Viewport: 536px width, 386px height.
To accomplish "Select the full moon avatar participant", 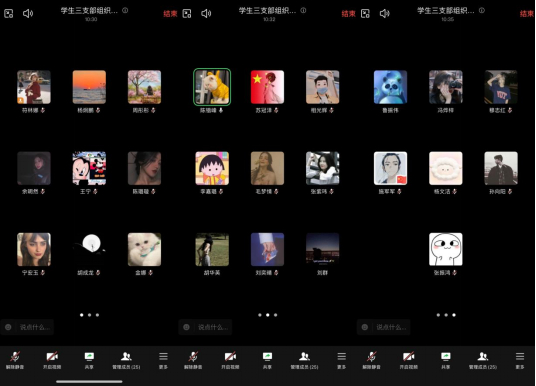I will (89, 250).
